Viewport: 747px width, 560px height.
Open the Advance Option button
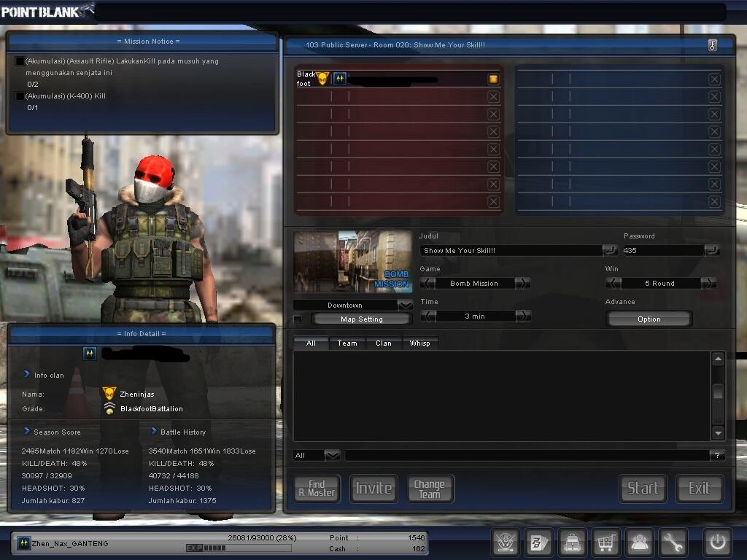[649, 319]
